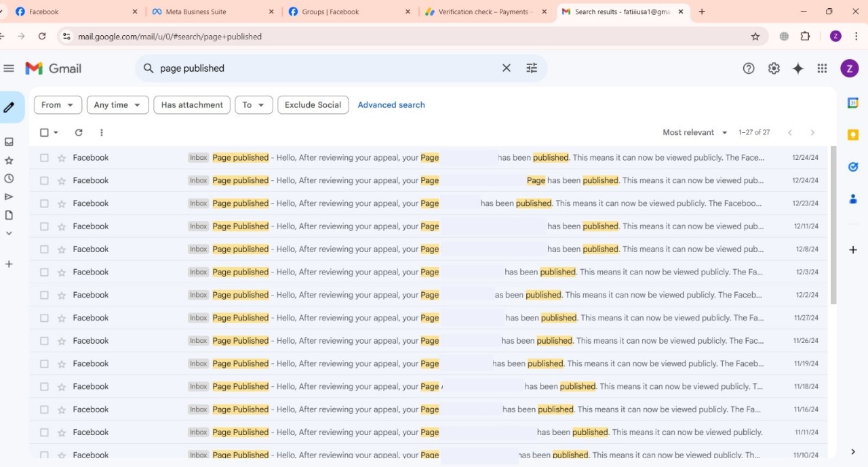
Task: Open the Google apps grid
Action: (x=822, y=68)
